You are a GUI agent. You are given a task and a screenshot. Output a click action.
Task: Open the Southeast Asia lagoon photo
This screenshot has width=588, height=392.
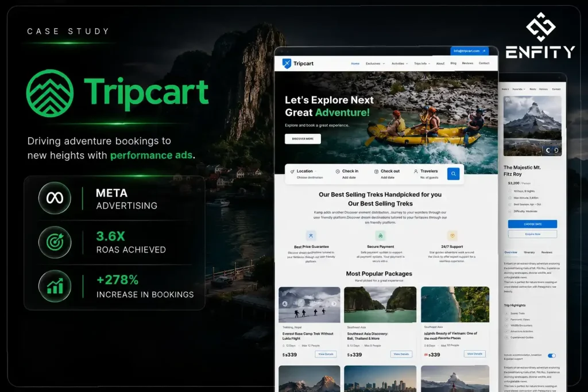[x=380, y=305]
